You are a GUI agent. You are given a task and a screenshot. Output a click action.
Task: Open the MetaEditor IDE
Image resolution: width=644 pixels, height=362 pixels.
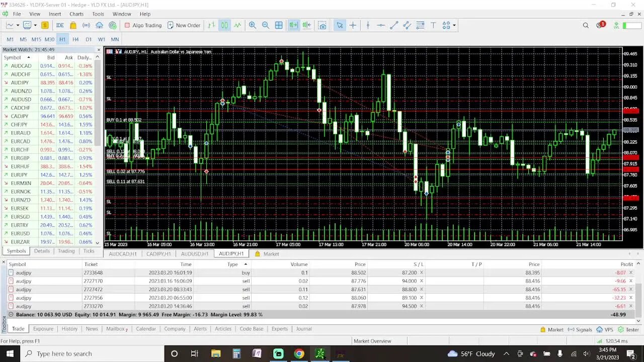tap(60, 25)
